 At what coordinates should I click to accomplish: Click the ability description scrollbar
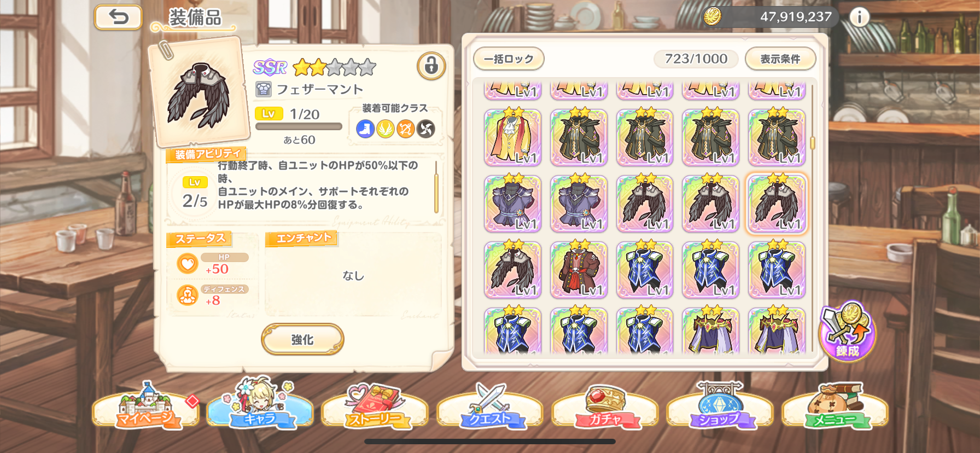pyautogui.click(x=436, y=187)
